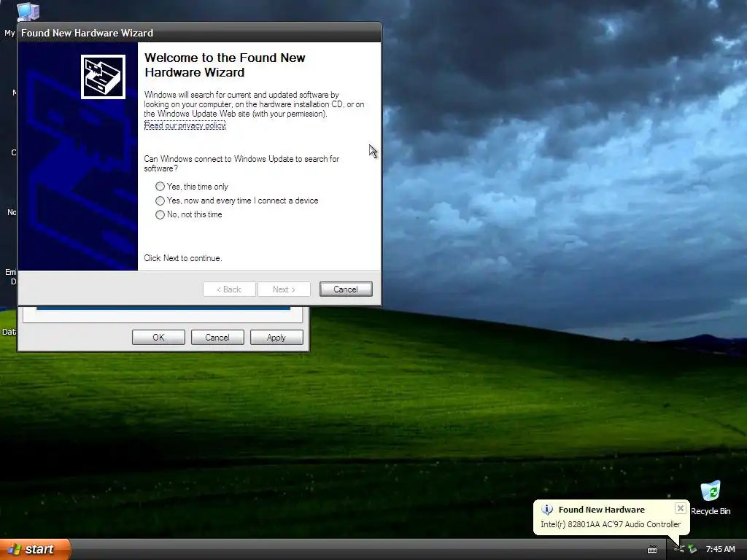The height and width of the screenshot is (560, 747).
Task: Click the "Found New Hardware" balloon title
Action: [601, 510]
